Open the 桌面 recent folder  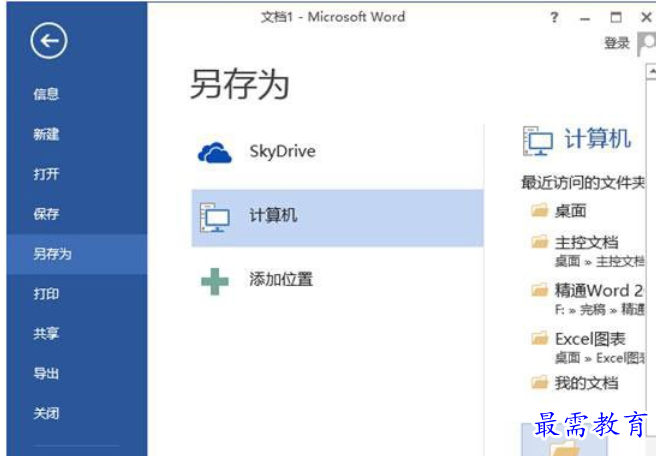(x=570, y=211)
